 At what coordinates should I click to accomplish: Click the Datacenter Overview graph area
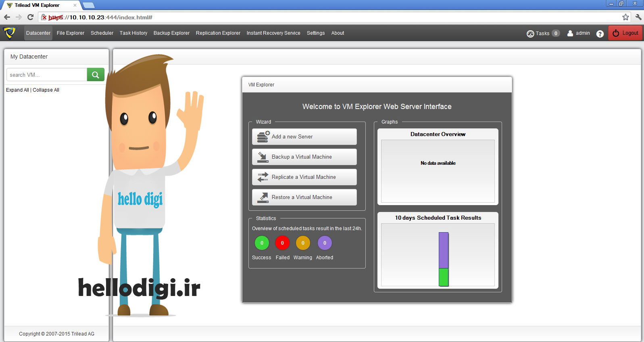click(x=438, y=171)
